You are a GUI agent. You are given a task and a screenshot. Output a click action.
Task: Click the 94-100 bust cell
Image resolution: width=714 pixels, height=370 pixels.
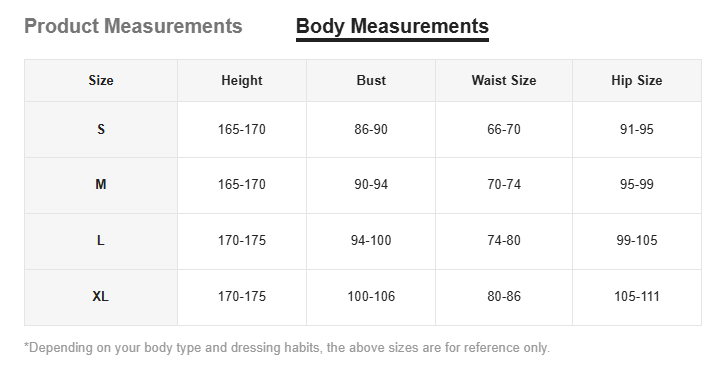coord(371,241)
